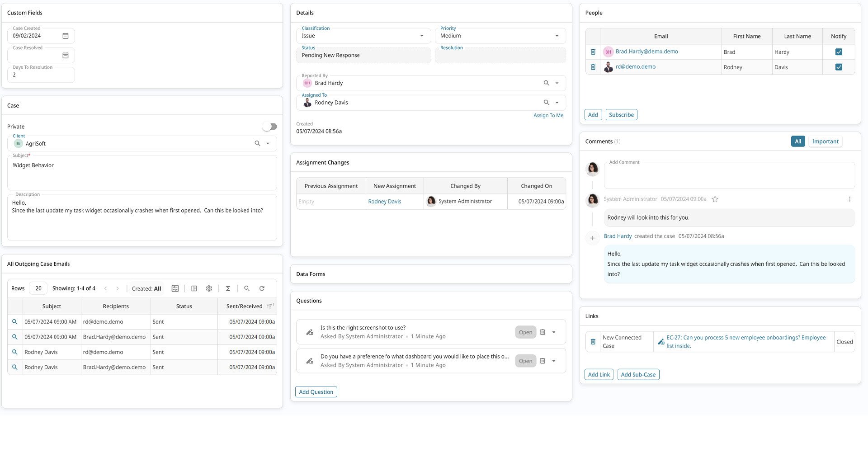868x457 pixels.
Task: Click the Add Question button
Action: [316, 392]
